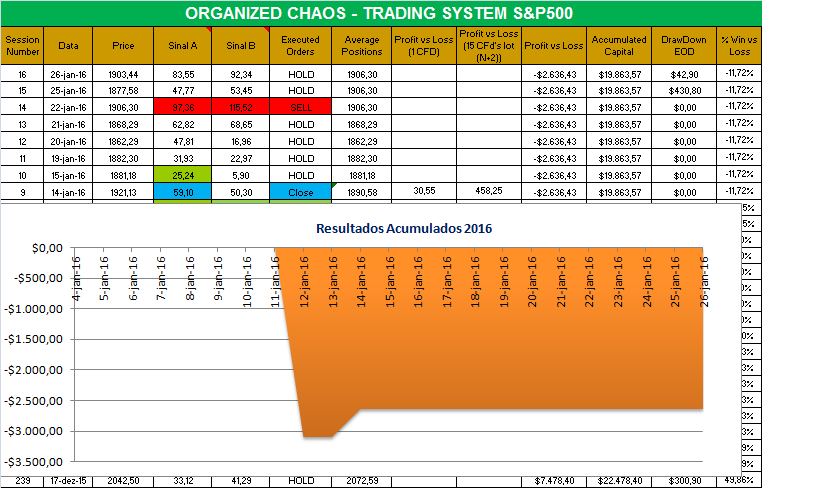Select the red SELL cell on 22-jan-16

tap(300, 107)
